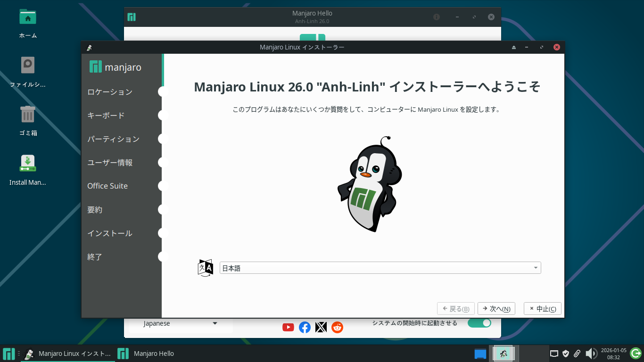Select the workspace switcher thumbnail in taskbar
Screen dimensions: 644x362
coord(504,354)
